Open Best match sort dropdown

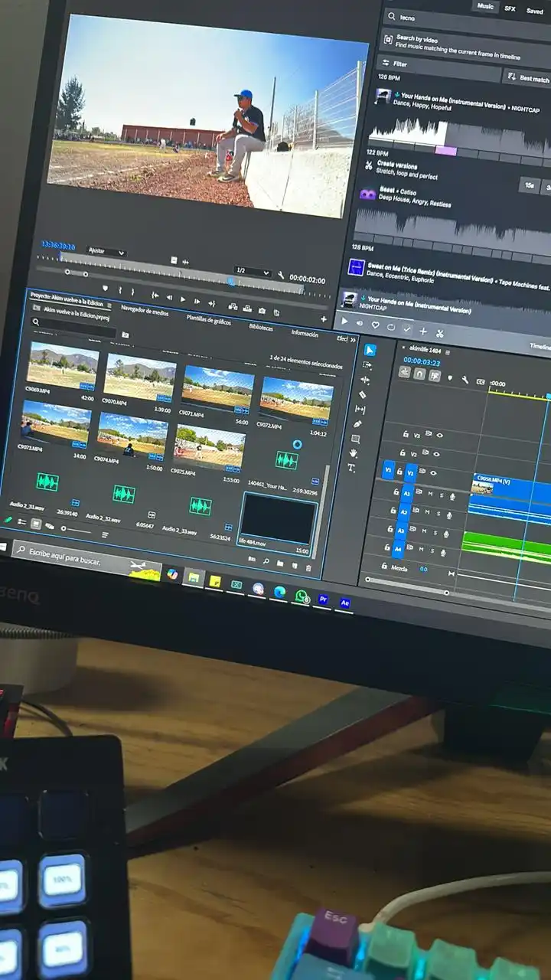point(527,77)
